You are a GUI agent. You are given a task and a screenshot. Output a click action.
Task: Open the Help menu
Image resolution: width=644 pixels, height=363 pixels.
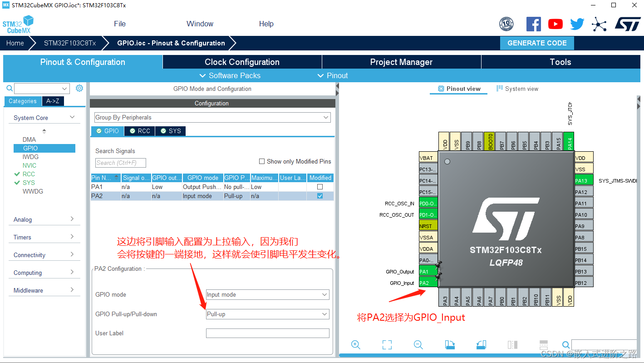pos(266,24)
